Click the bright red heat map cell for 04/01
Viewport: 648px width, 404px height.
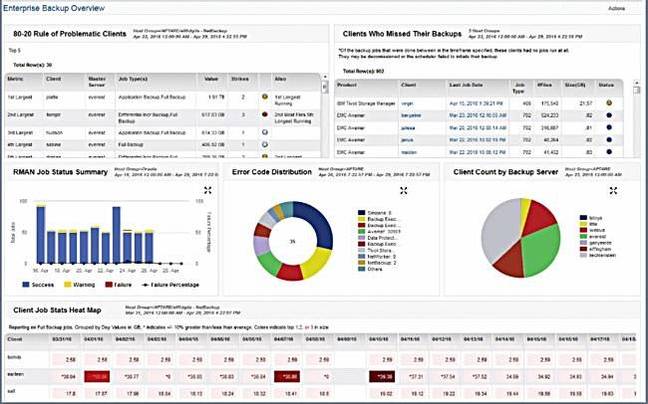97,376
